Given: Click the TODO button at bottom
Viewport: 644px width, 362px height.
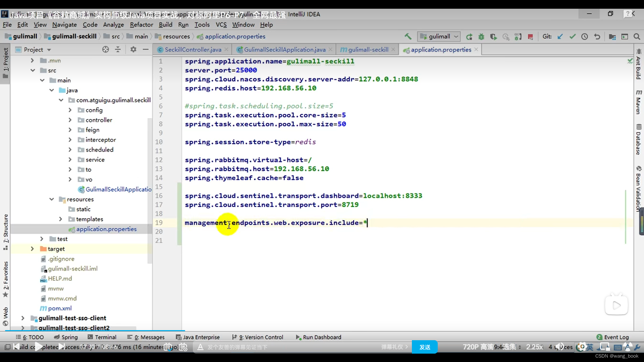Looking at the screenshot, I should tap(31, 337).
